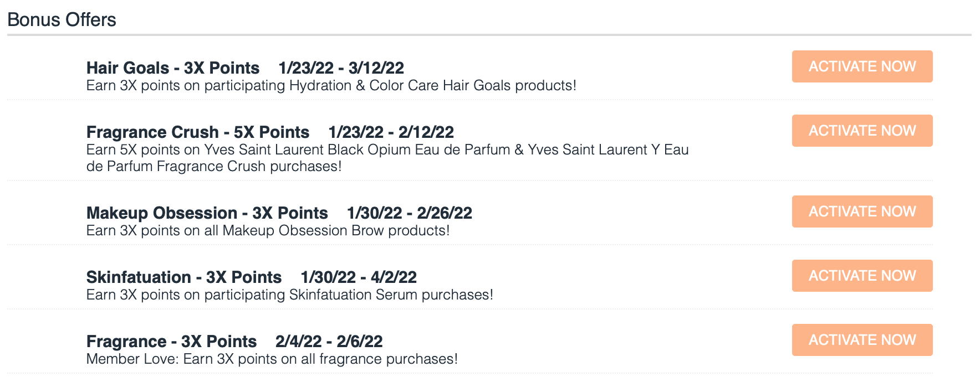Activate the Makeup Obsession 3X Points offer
The width and height of the screenshot is (980, 382).
(861, 211)
